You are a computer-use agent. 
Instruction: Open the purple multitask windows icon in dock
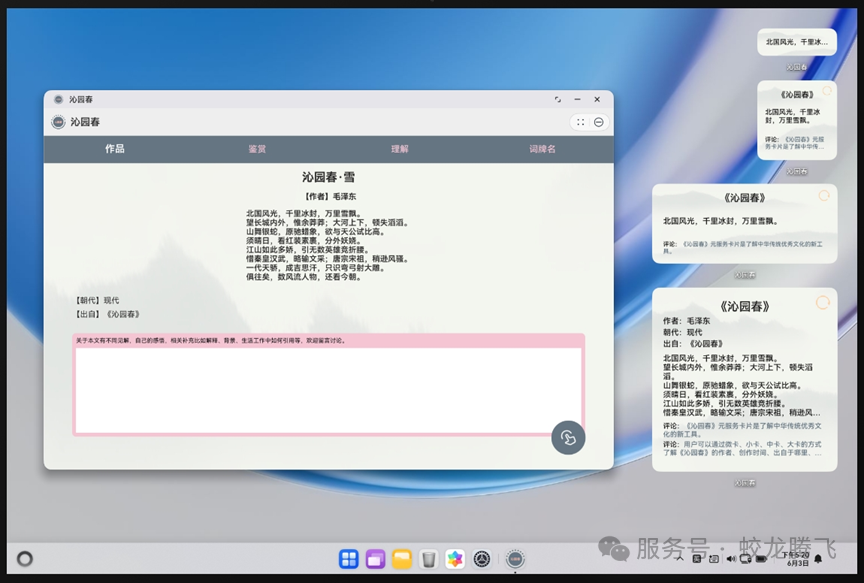[x=375, y=559]
